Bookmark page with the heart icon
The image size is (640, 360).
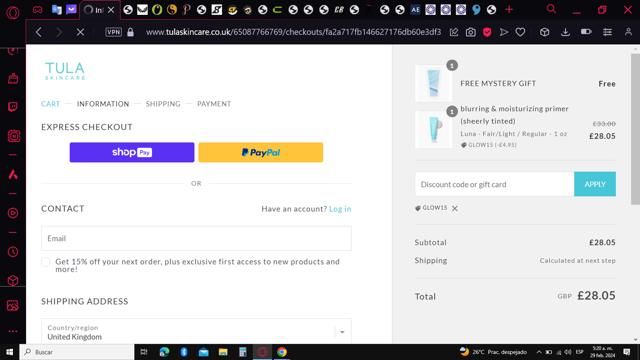[x=520, y=32]
